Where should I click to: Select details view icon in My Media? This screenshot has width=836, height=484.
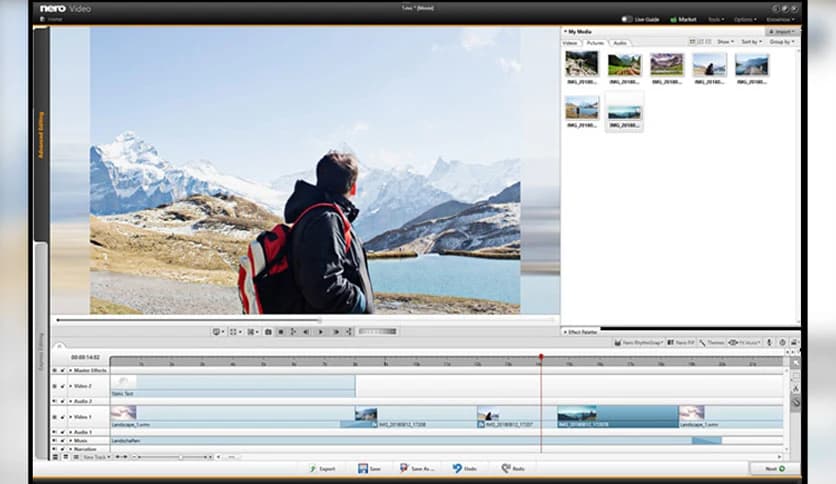709,42
